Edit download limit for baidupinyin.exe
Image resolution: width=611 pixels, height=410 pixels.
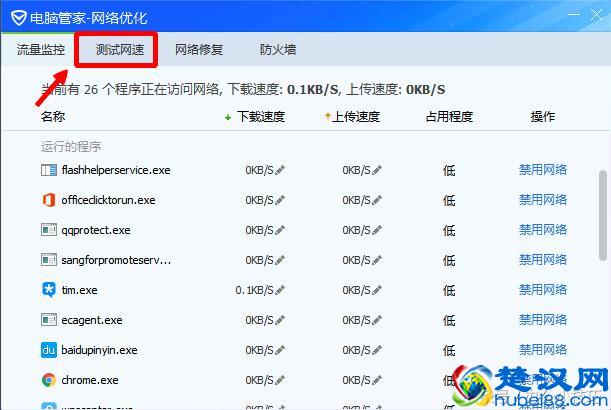tap(280, 350)
